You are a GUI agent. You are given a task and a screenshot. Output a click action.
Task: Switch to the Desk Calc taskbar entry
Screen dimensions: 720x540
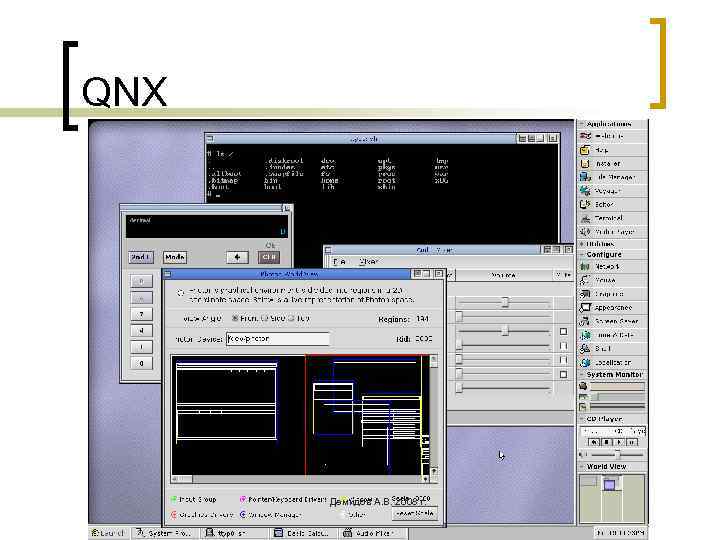(304, 533)
